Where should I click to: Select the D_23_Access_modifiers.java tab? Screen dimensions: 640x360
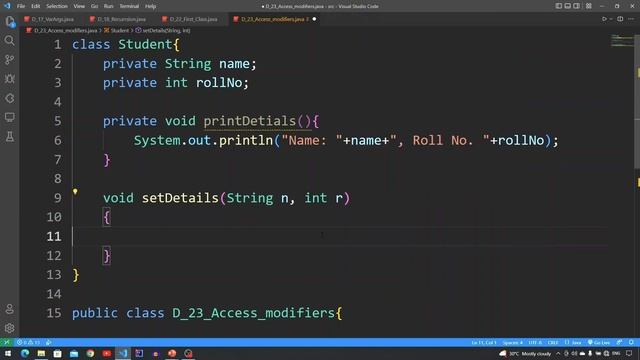[272, 19]
